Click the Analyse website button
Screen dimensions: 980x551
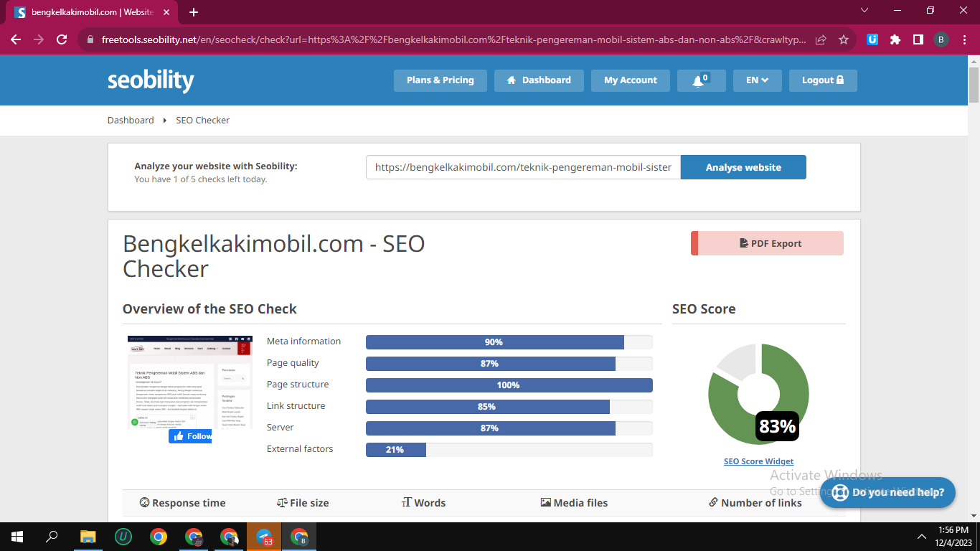[743, 167]
